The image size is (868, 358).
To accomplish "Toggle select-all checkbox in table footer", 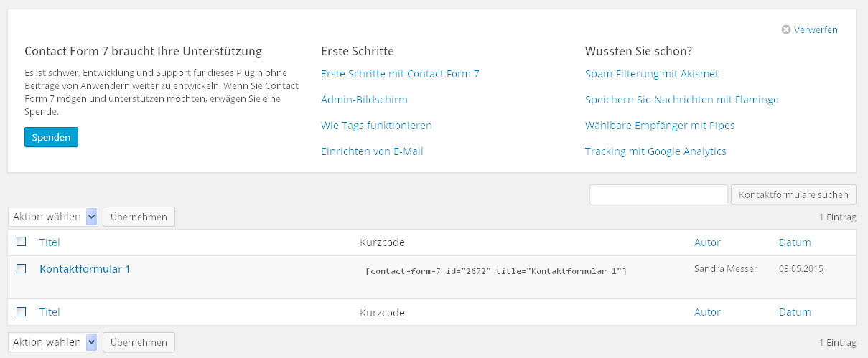I will point(22,311).
